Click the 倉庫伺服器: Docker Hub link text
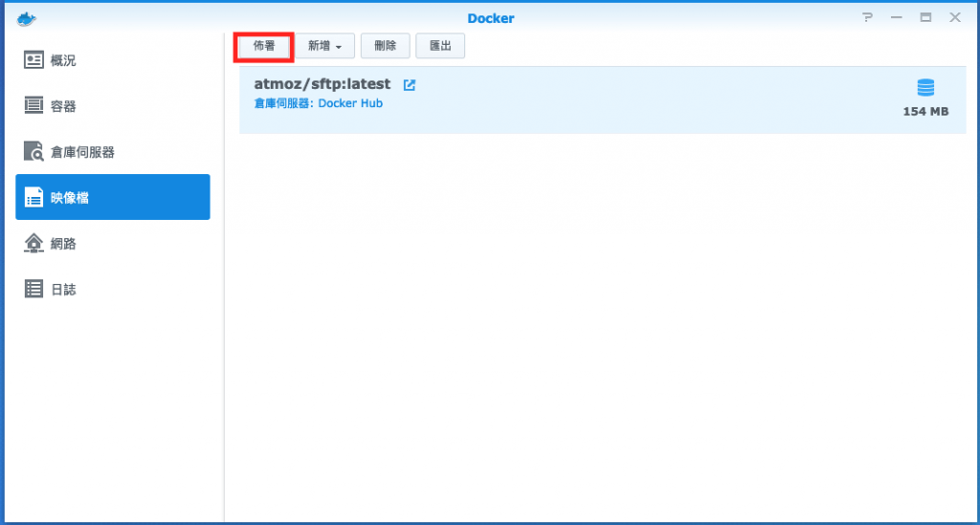The width and height of the screenshot is (980, 525). [x=318, y=103]
